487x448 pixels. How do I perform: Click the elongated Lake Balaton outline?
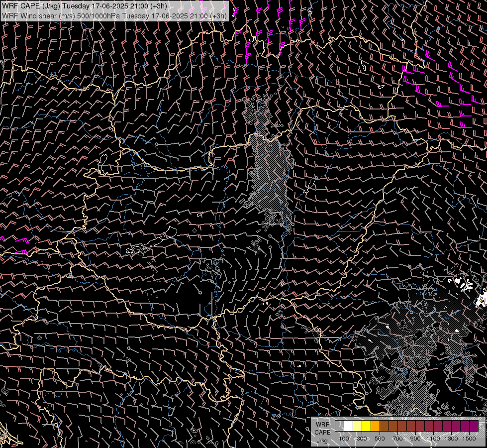[x=152, y=241]
